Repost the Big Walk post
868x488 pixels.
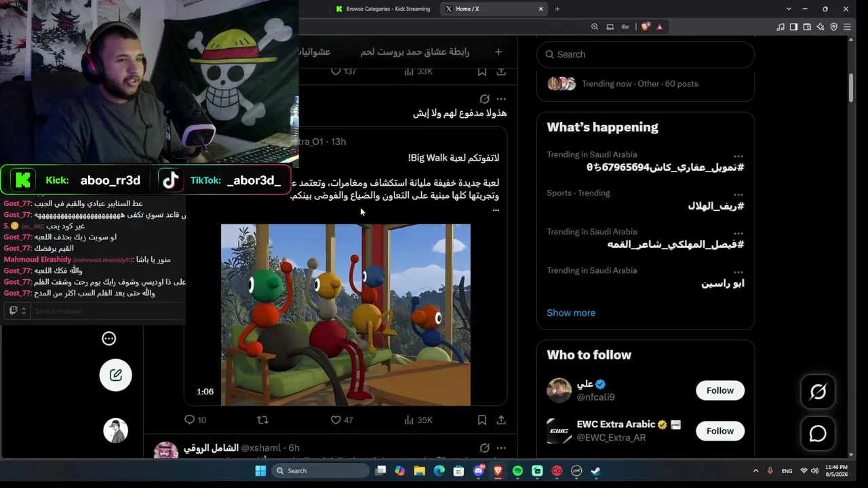[262, 420]
